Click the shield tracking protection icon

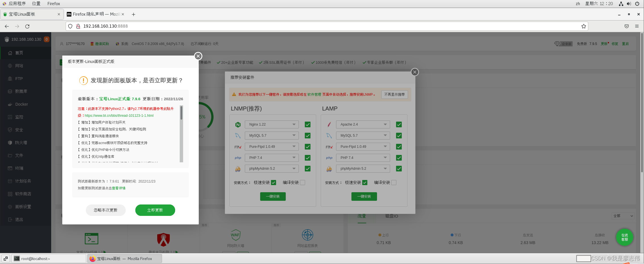coord(70,26)
